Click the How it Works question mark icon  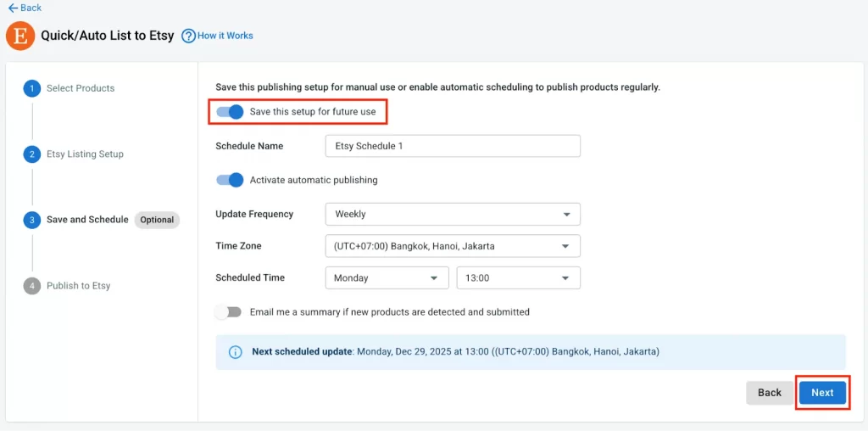[189, 36]
